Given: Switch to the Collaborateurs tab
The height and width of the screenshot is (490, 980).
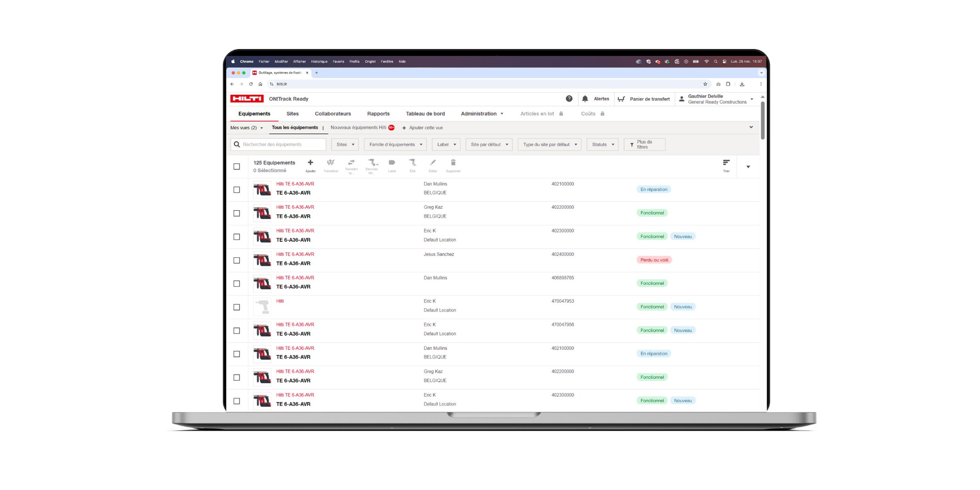Looking at the screenshot, I should pyautogui.click(x=333, y=114).
